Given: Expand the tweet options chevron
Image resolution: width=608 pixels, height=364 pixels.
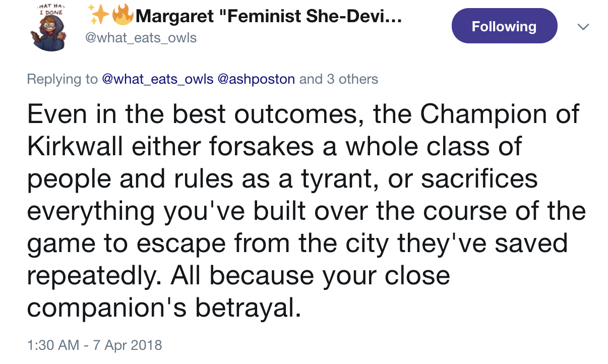Looking at the screenshot, I should click(583, 26).
